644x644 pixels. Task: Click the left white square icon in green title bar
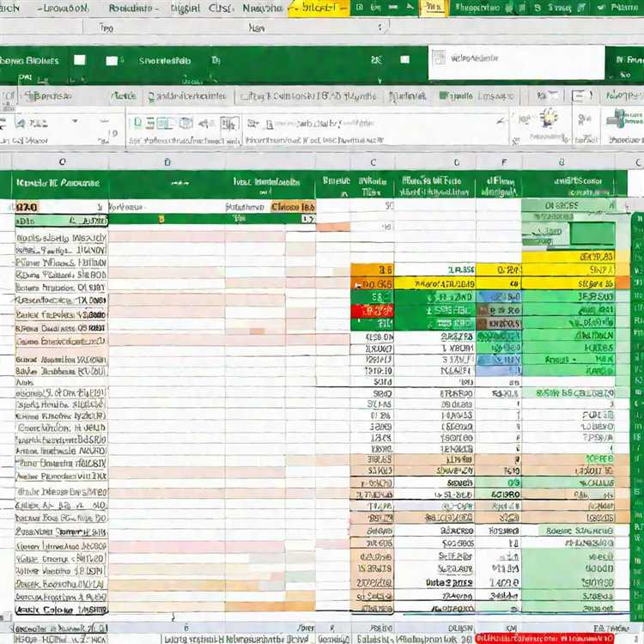[79, 60]
